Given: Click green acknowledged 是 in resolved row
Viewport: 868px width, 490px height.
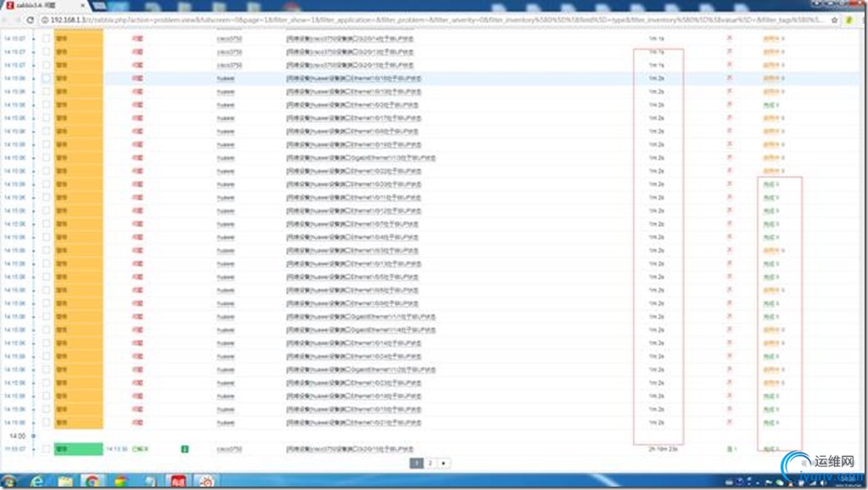Looking at the screenshot, I should (730, 449).
